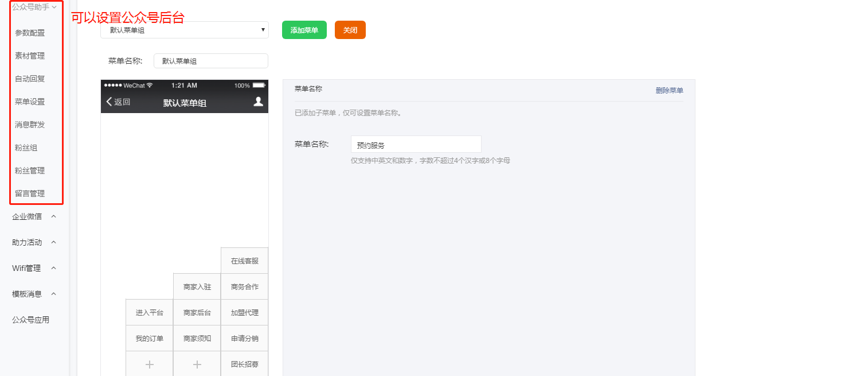
Task: Click the 菜单名称 field containing 预约服务
Action: (x=416, y=145)
